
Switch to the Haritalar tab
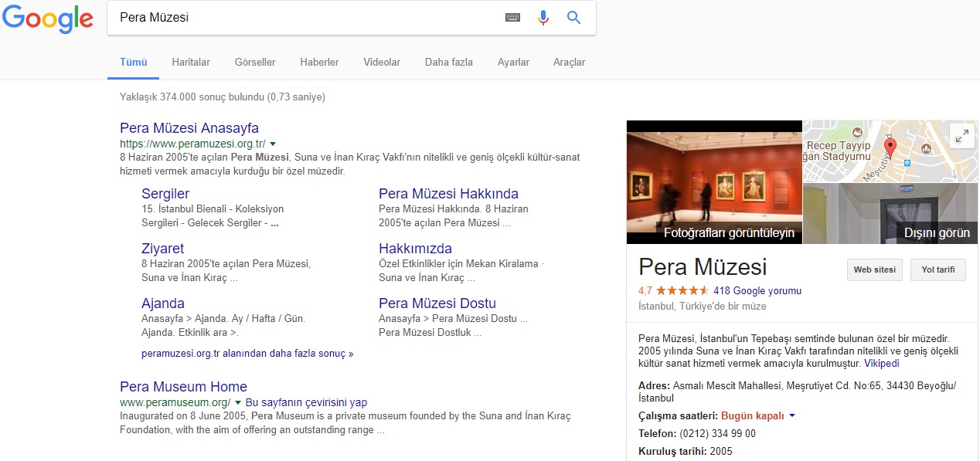point(191,63)
